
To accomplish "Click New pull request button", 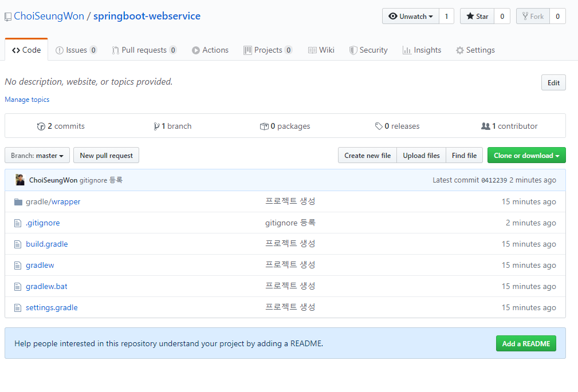I will (106, 156).
